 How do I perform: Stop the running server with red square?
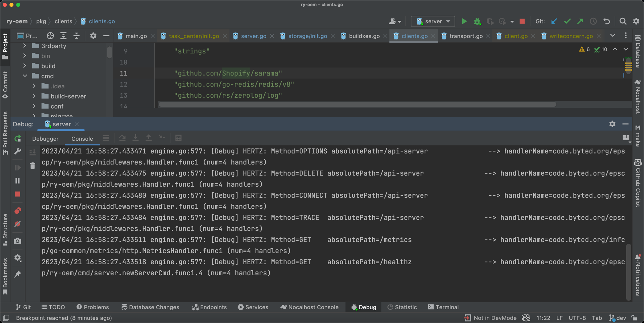pos(522,21)
